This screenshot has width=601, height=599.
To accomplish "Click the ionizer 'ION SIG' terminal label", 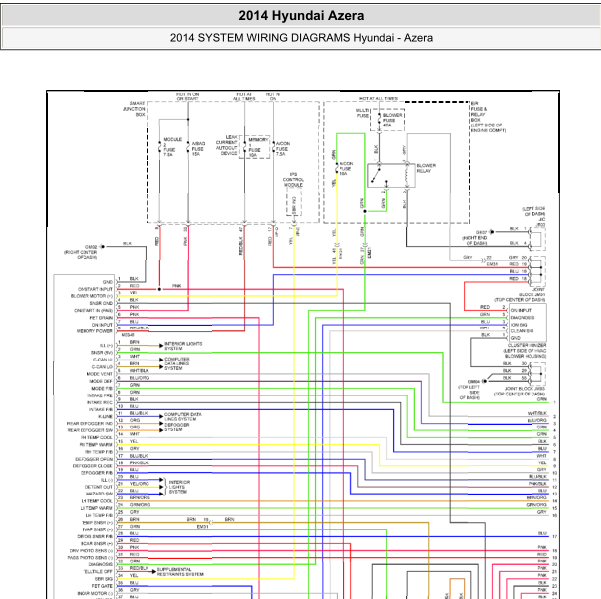I will [x=519, y=325].
